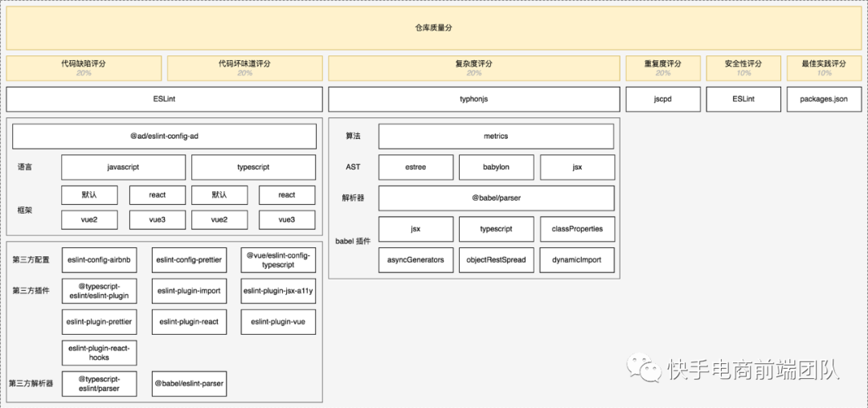Click the metrics algorithm box
Viewport: 868px width, 408px height.
(496, 136)
